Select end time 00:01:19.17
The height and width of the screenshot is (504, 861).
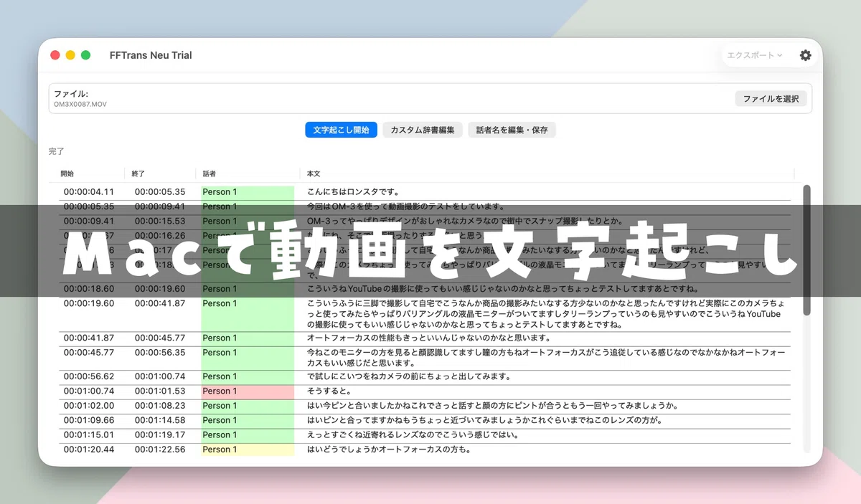pos(160,434)
